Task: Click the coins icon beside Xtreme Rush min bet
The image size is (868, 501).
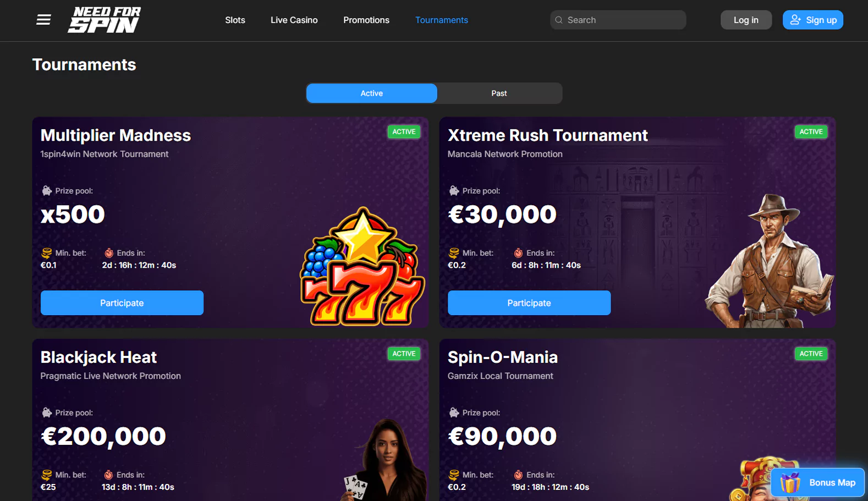Action: tap(454, 253)
